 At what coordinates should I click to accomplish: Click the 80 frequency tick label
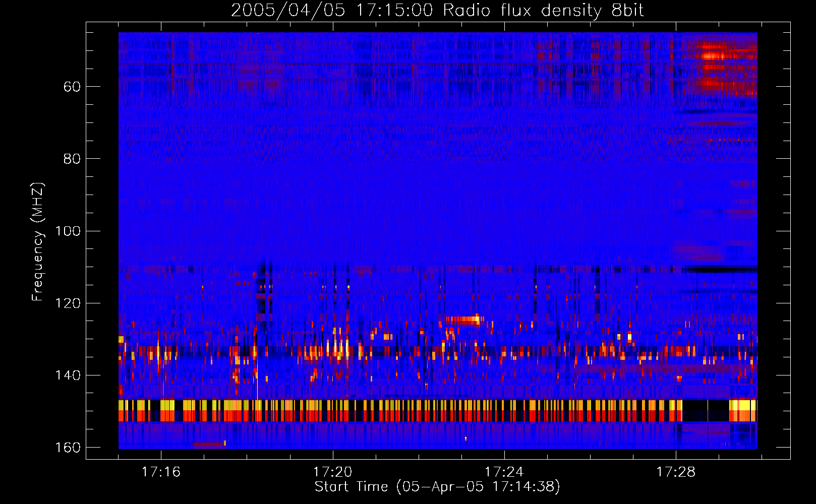click(72, 159)
